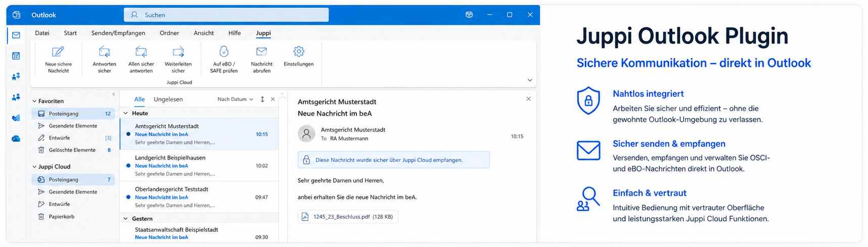The image size is (868, 247).
Task: Open Gelöschte Elemente folder
Action: point(73,150)
